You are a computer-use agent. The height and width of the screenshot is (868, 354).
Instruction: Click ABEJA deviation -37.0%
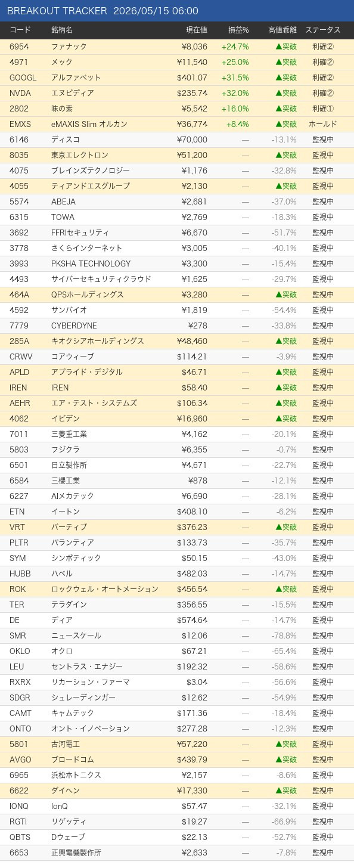[284, 201]
